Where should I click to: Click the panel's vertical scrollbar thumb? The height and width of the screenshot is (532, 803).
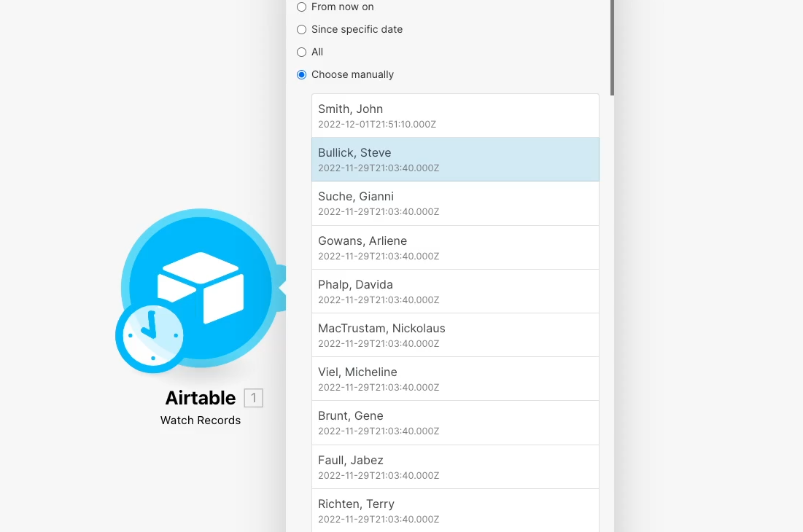[x=612, y=47]
